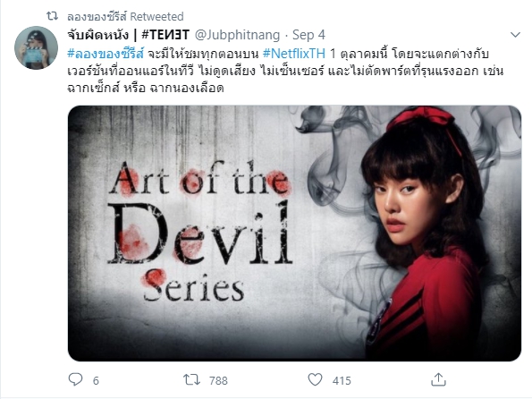Image resolution: width=532 pixels, height=399 pixels.
Task: Open the #NetflixTH hashtag link
Action: pyautogui.click(x=294, y=54)
